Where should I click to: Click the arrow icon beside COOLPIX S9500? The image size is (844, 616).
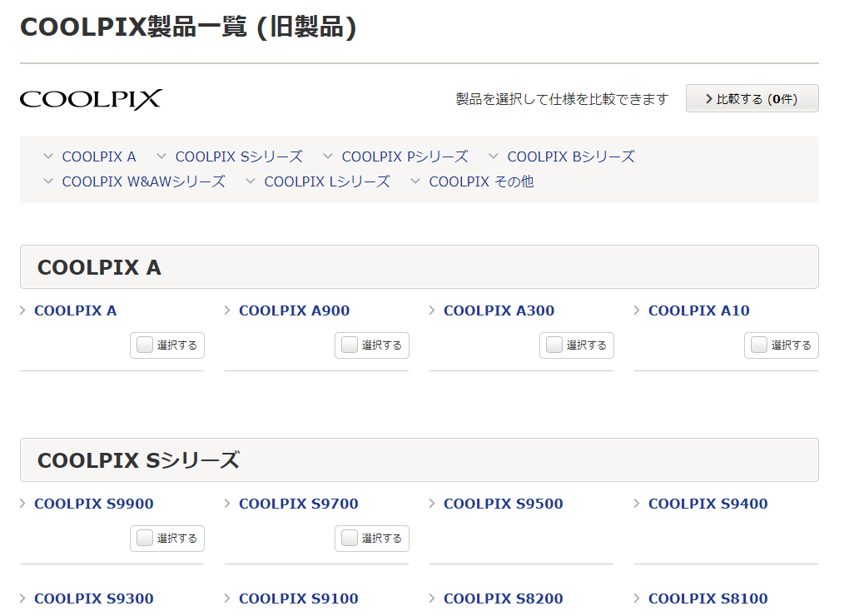[x=432, y=504]
